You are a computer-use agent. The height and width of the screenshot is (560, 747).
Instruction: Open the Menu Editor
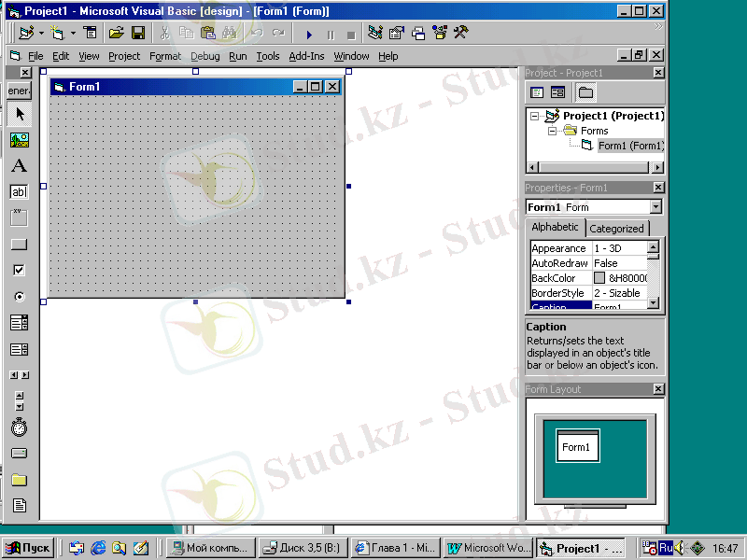coord(90,33)
